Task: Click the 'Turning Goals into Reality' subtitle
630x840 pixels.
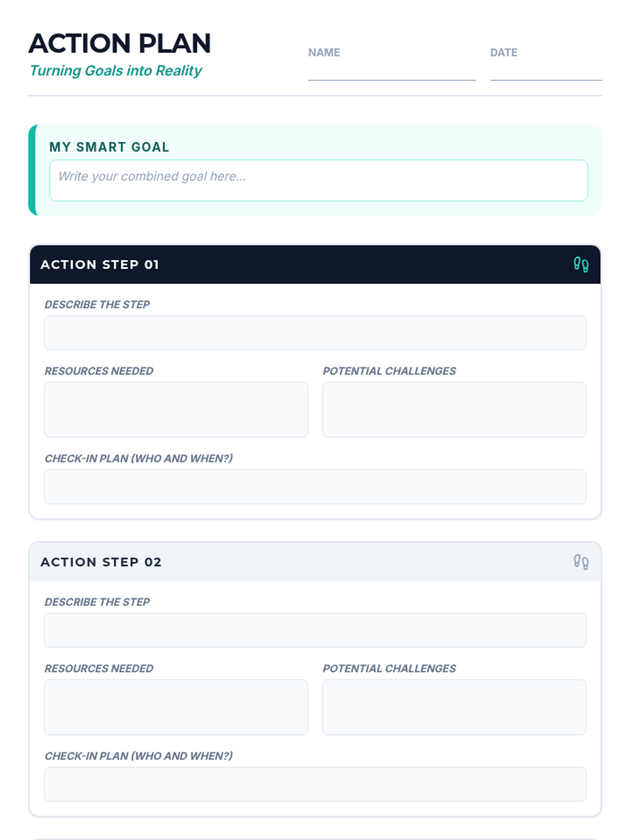Action: tap(115, 71)
